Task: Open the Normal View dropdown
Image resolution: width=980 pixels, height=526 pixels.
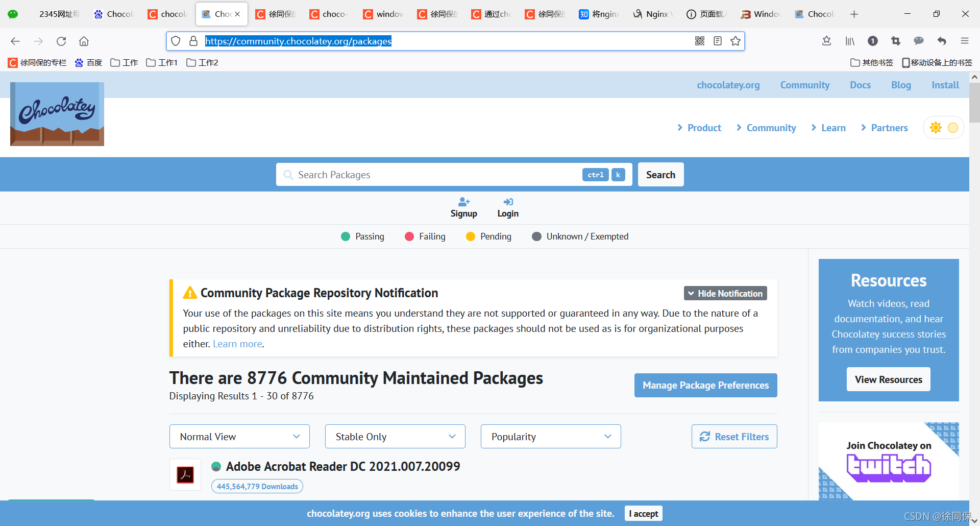Action: coord(239,437)
